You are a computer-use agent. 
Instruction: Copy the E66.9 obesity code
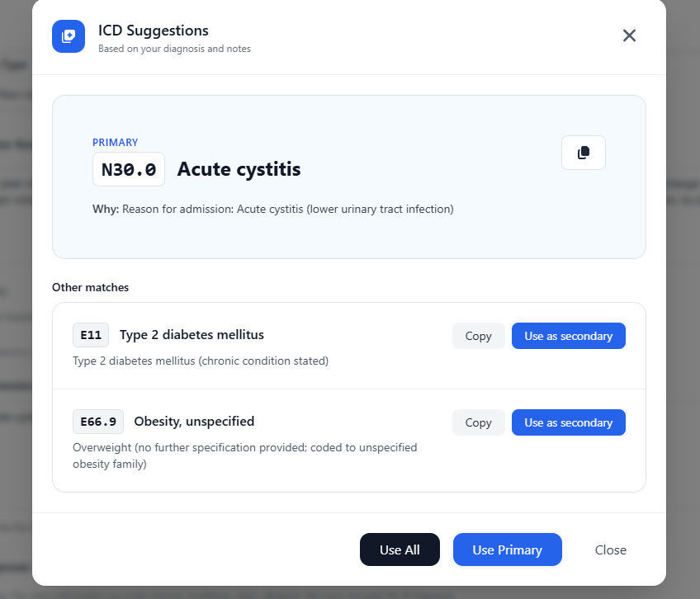(478, 422)
